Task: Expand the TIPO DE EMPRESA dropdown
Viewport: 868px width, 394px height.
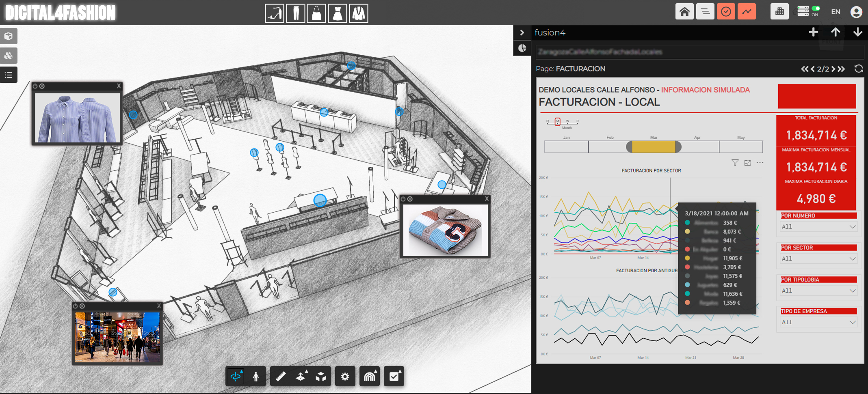Action: 818,322
